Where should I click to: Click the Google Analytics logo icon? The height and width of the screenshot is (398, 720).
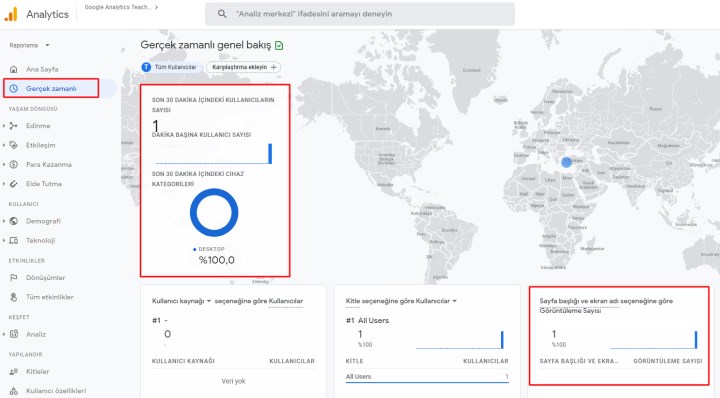(x=11, y=14)
